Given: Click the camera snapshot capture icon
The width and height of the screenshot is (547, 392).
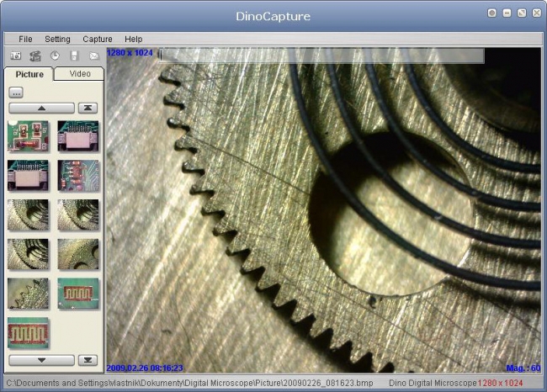Looking at the screenshot, I should point(15,56).
